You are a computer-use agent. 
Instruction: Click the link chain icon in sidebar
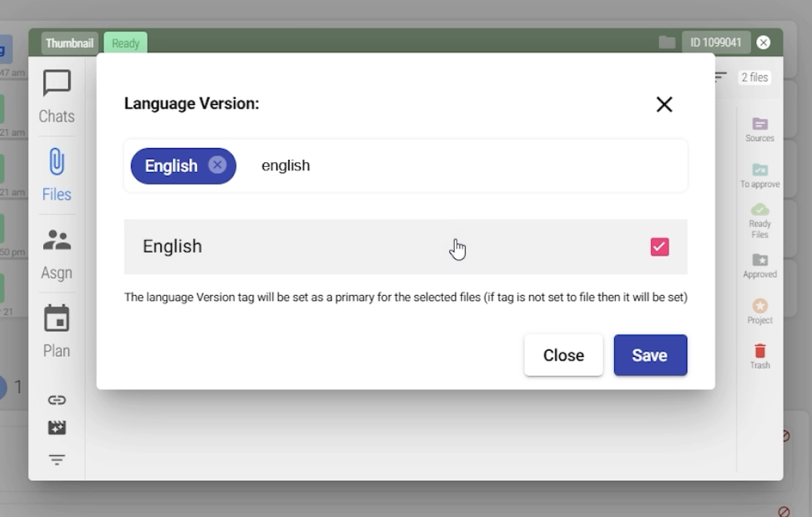tap(56, 399)
